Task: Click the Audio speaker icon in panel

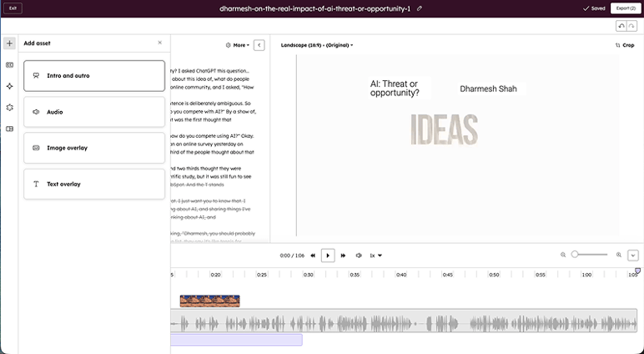Action: click(x=36, y=112)
